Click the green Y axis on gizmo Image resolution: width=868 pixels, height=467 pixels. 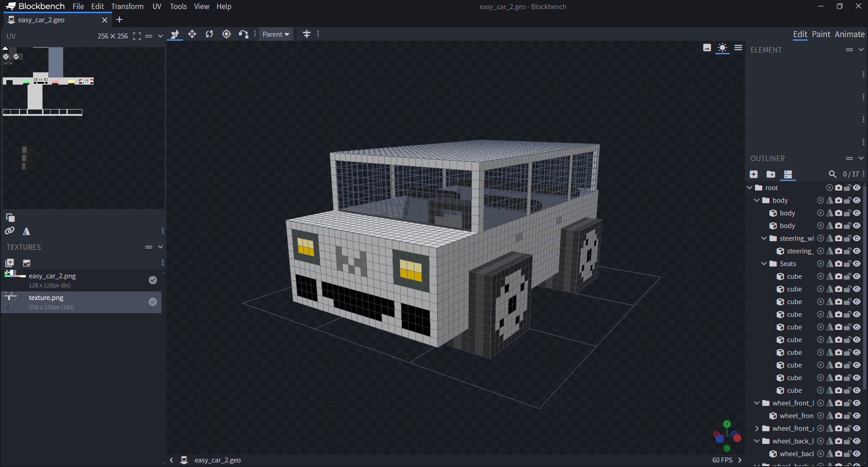pos(726,424)
